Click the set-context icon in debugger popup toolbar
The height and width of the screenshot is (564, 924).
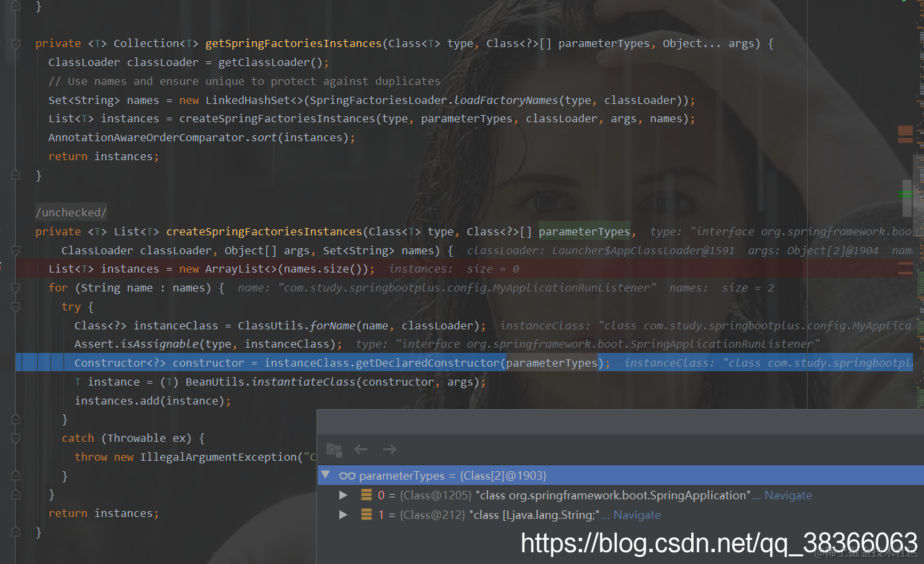tap(334, 450)
